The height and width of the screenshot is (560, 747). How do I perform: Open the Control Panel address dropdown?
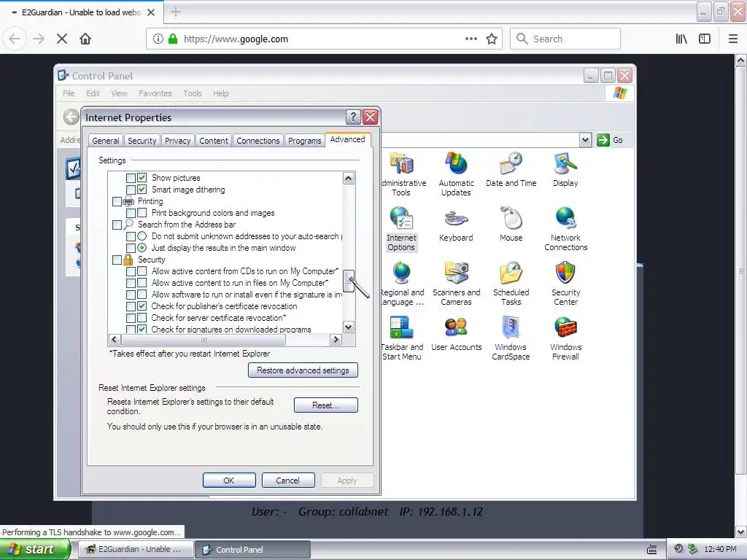pos(586,140)
